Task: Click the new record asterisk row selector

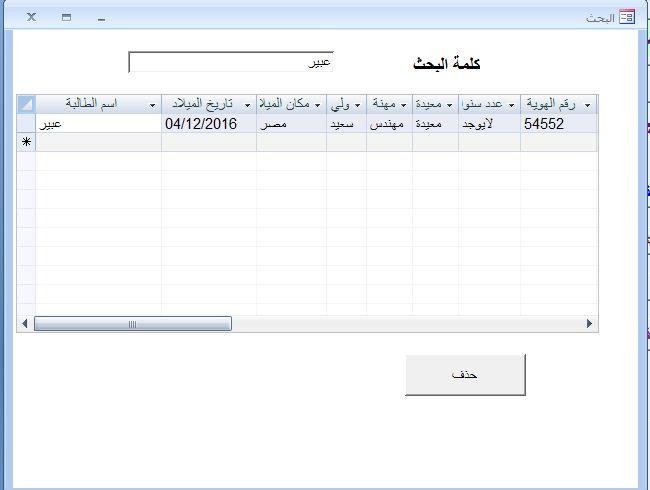Action: [x=26, y=142]
